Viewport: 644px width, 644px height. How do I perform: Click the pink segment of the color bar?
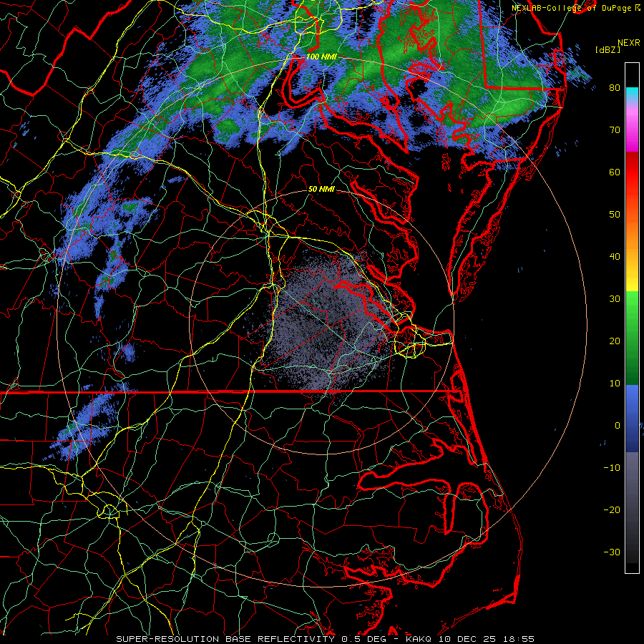click(632, 127)
